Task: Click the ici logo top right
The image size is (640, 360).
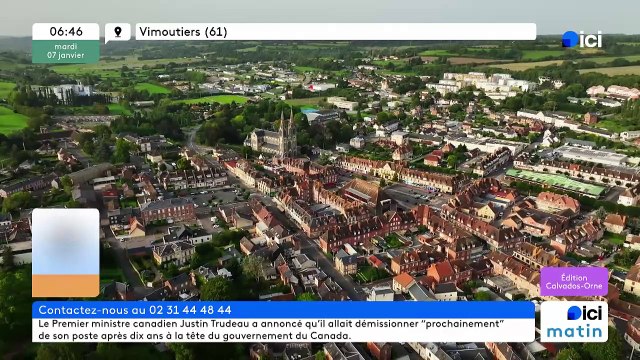Action: (582, 39)
